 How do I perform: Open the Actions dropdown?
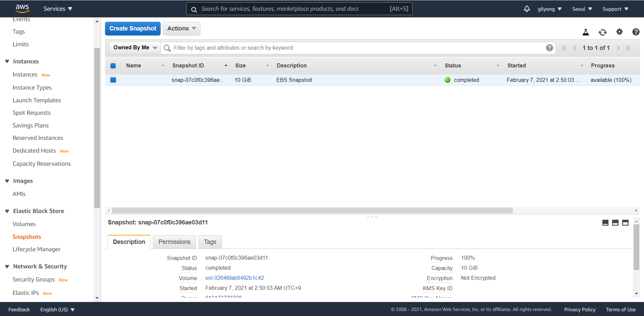(181, 29)
